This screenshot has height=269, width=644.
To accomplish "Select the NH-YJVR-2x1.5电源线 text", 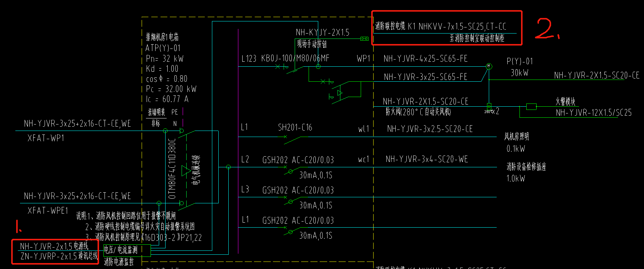I will point(54,246).
